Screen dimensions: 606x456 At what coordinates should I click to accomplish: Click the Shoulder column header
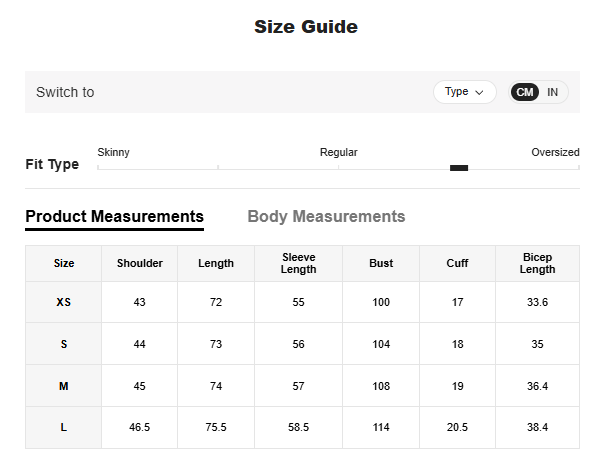140,264
